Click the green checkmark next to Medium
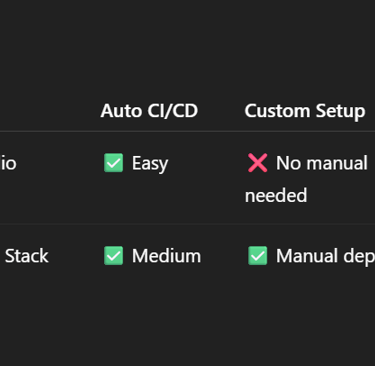The image size is (375, 366). point(113,256)
